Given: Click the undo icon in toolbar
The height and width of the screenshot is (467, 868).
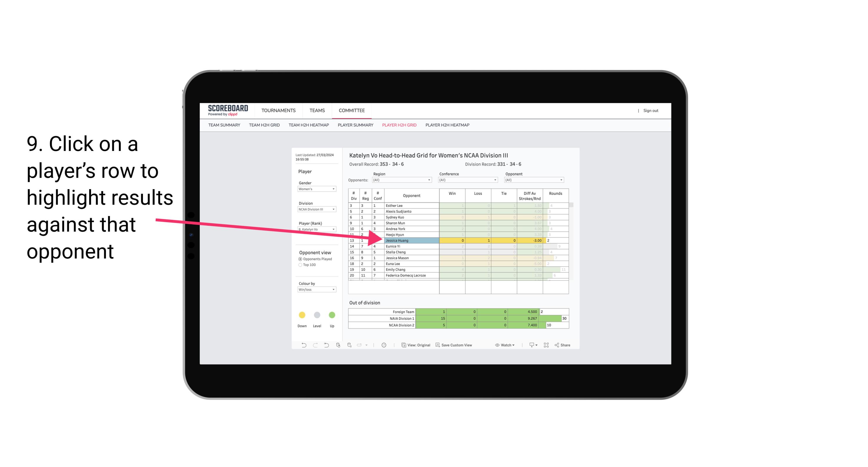Looking at the screenshot, I should (301, 345).
